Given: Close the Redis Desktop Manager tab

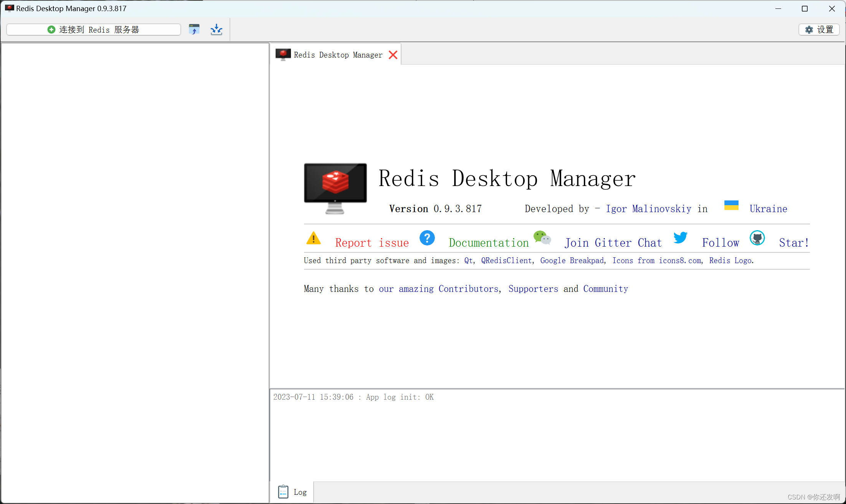Looking at the screenshot, I should [393, 54].
